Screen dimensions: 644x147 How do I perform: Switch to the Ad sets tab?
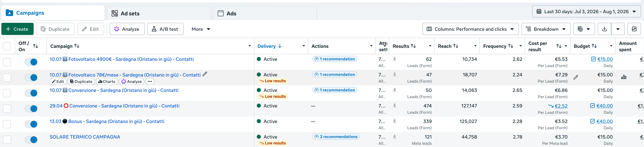159,14
